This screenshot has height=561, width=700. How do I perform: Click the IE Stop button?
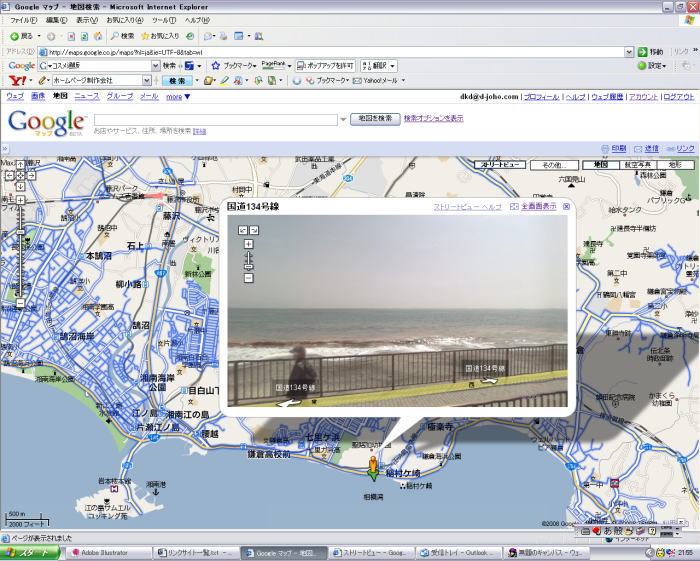pos(71,37)
